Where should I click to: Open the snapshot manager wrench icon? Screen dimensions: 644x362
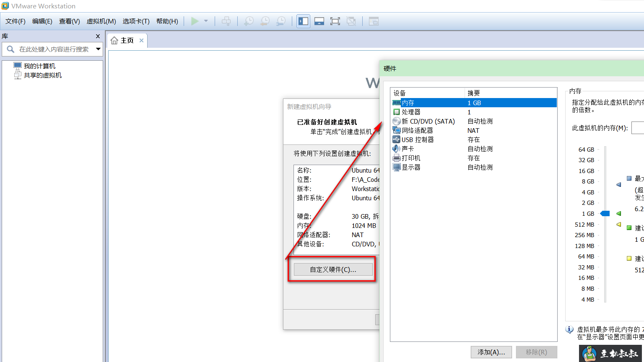[x=281, y=21]
